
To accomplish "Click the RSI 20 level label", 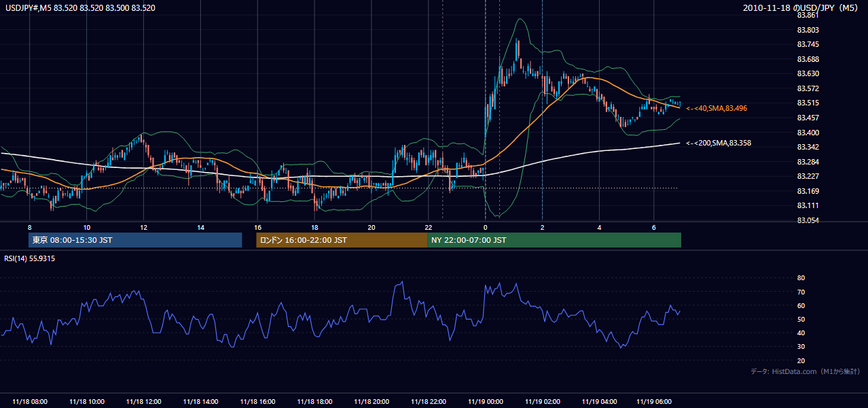I will tap(801, 360).
